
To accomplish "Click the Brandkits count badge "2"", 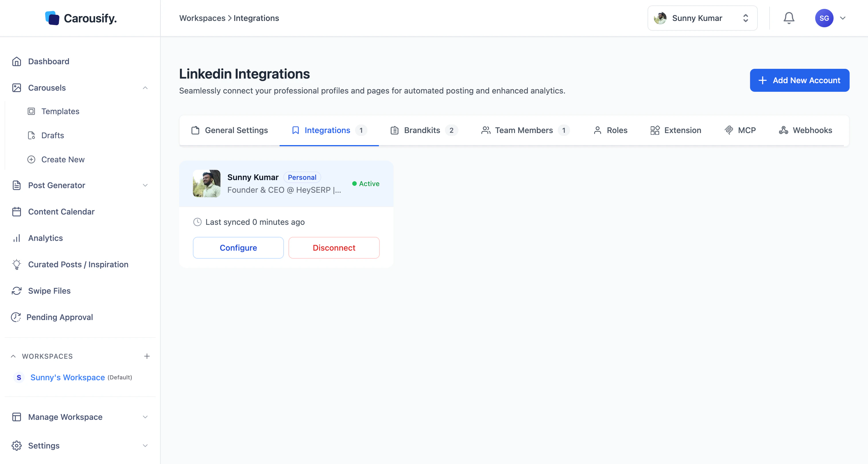I will click(452, 130).
